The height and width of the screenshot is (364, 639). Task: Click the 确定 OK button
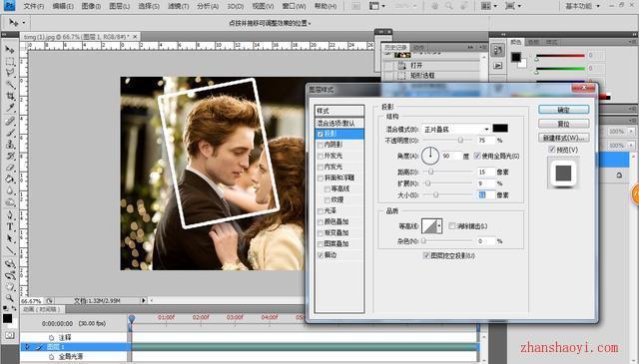click(563, 110)
